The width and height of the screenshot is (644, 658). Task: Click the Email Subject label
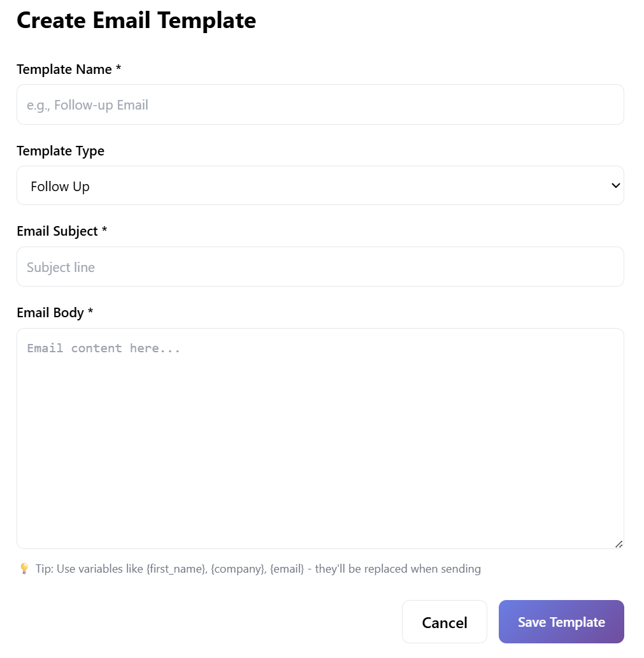pos(57,231)
